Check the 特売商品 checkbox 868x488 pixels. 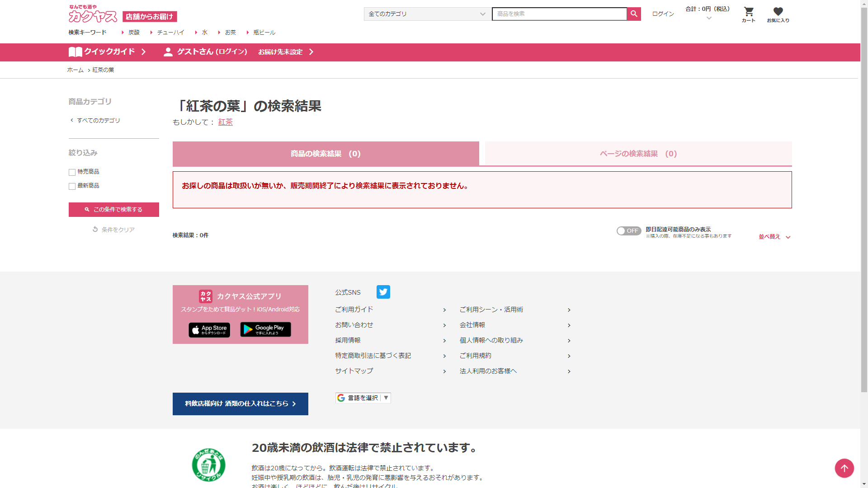(72, 172)
